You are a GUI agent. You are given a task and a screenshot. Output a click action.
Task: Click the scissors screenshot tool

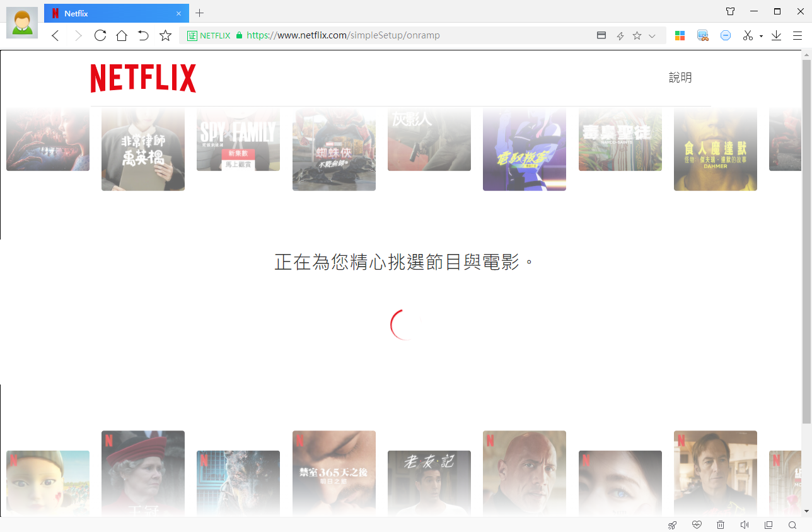pos(748,36)
